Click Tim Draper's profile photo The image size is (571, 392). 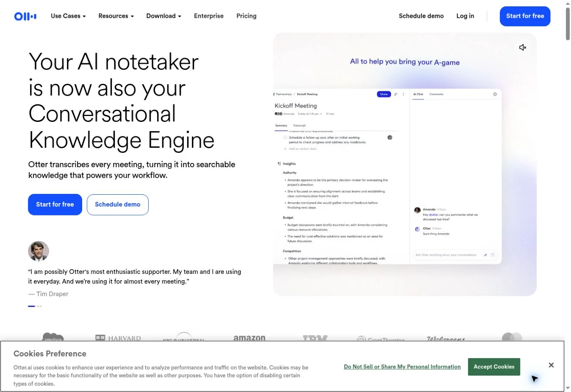click(x=39, y=251)
